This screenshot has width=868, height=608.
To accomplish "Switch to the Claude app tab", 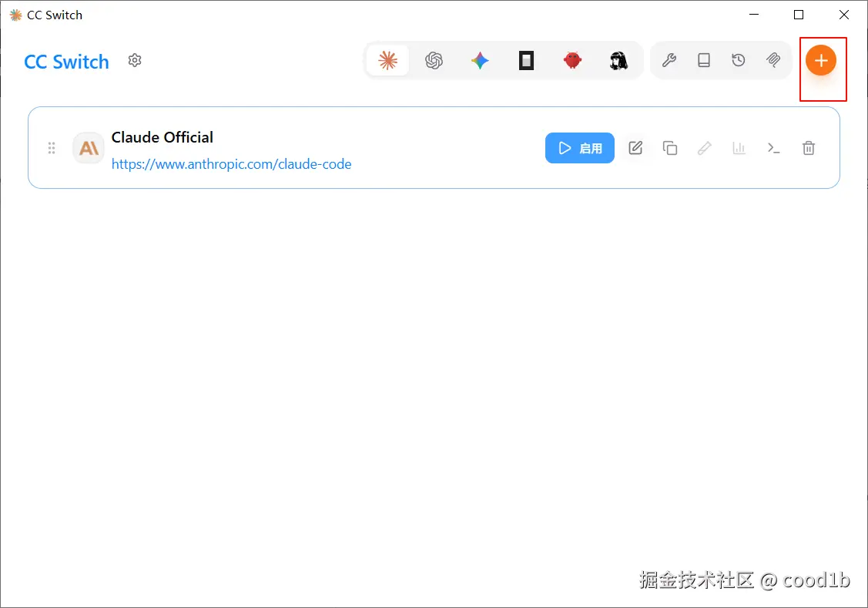I will 388,60.
